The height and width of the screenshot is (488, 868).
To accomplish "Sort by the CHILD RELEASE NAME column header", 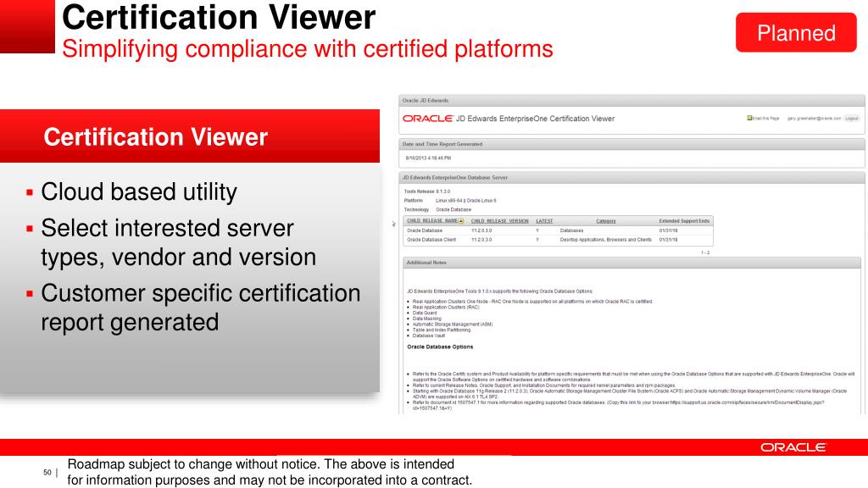I will (432, 221).
